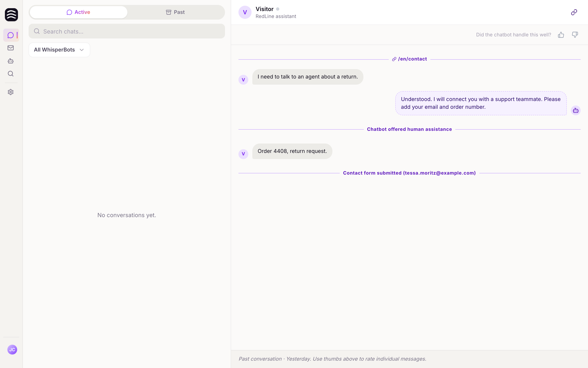Focus the Search chats field
The height and width of the screenshot is (368, 588).
tap(127, 31)
